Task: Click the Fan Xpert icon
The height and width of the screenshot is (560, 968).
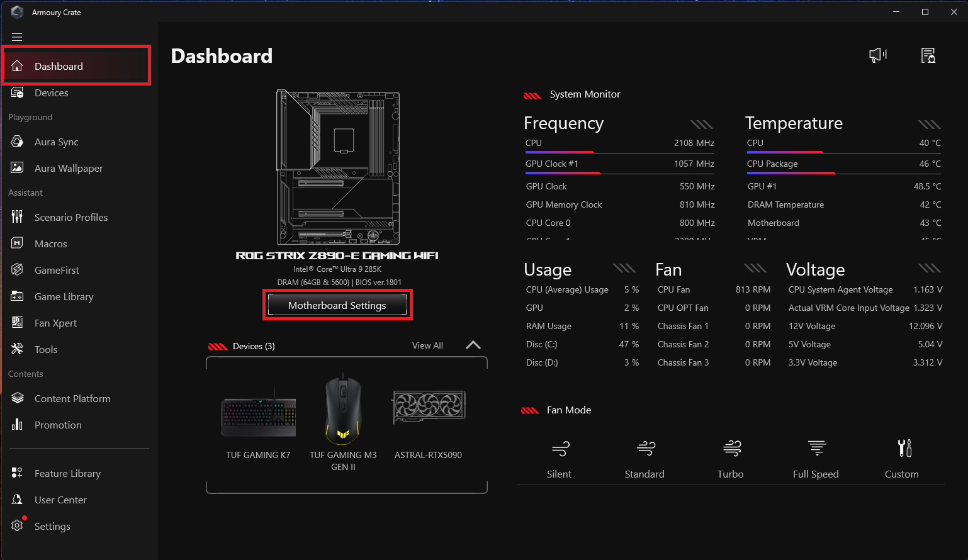Action: (17, 323)
